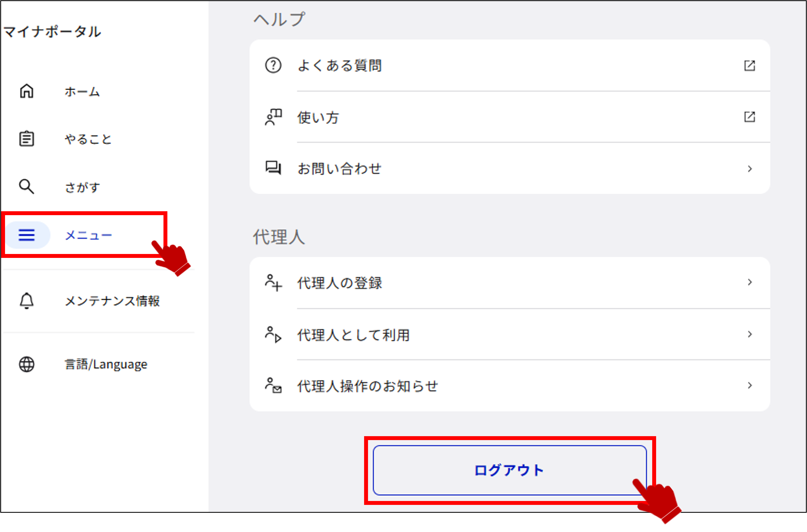The height and width of the screenshot is (532, 807).
Task: Open the 使い方 link
Action: 509,117
